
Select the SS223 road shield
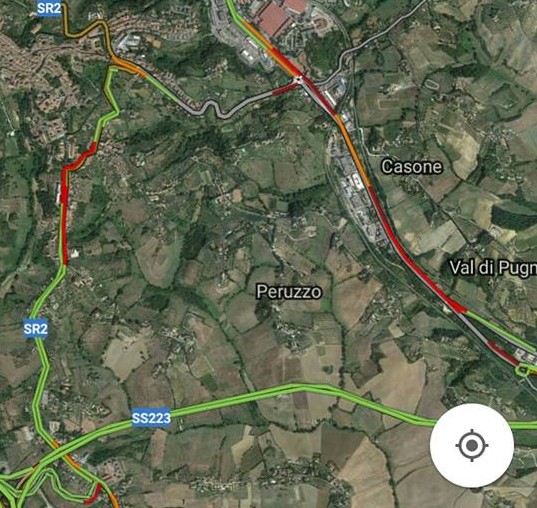[x=151, y=418]
